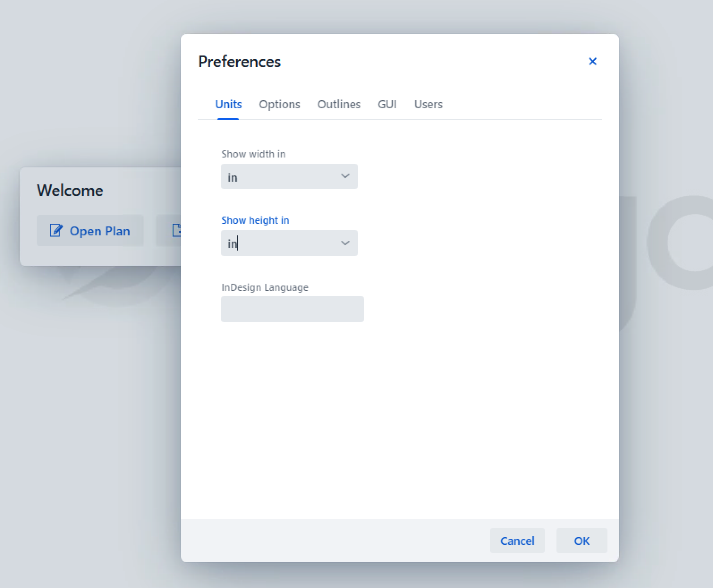Cancel the Preferences changes
713x588 pixels.
(x=517, y=541)
